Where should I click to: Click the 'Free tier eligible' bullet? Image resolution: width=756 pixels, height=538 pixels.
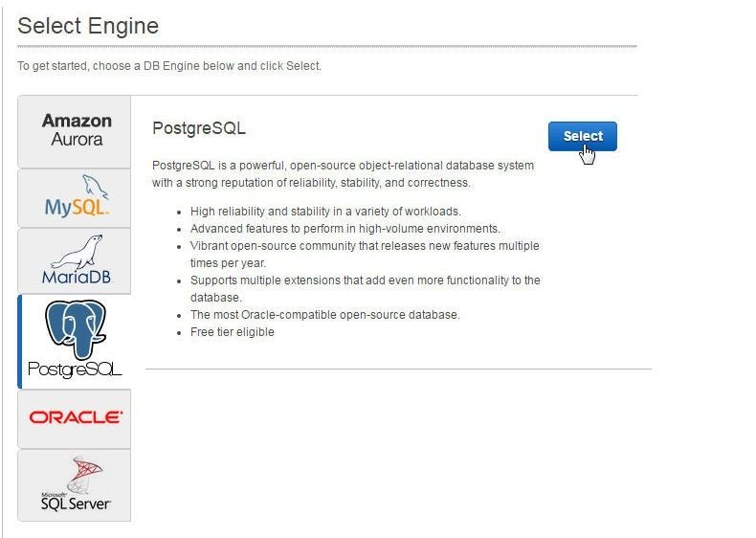232,332
